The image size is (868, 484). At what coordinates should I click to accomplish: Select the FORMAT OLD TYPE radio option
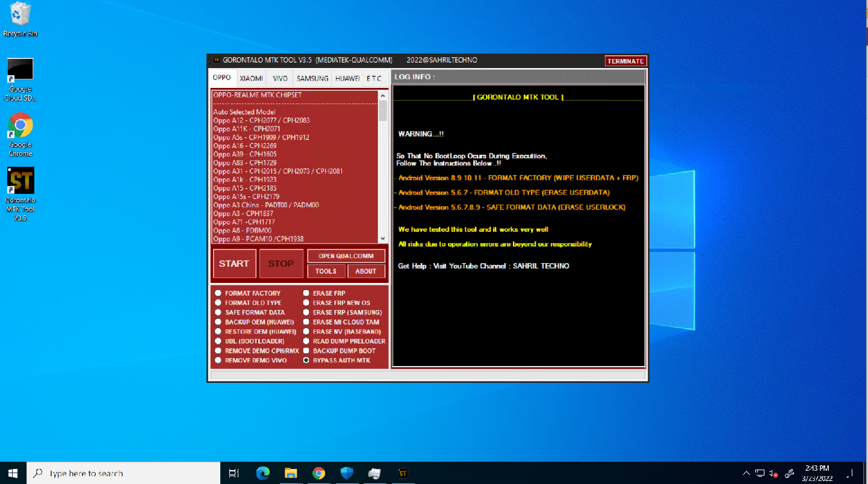click(x=248, y=303)
